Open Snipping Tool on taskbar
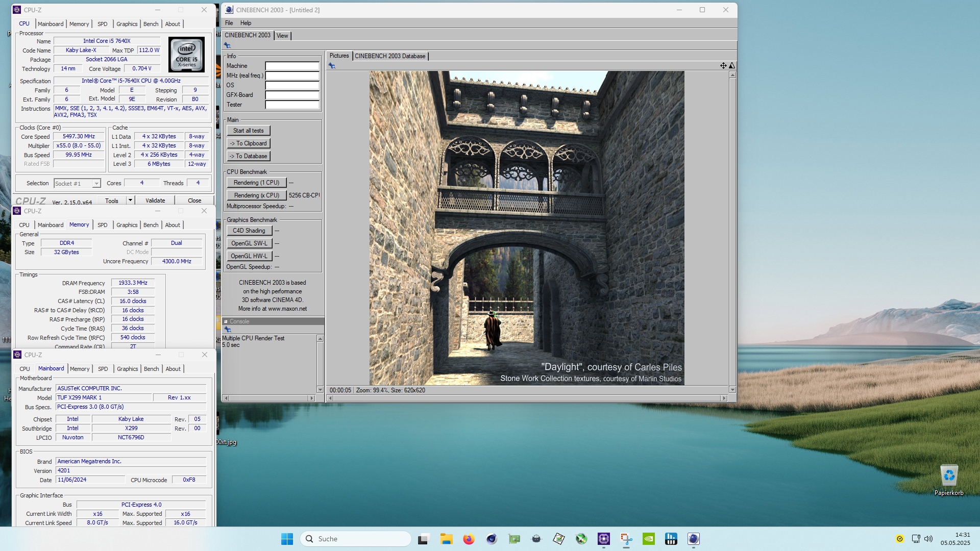The image size is (980, 551). point(626,539)
